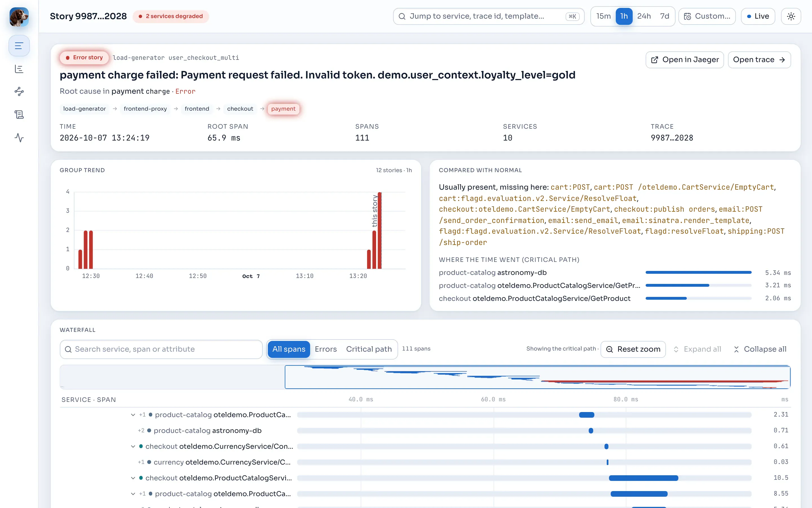Image resolution: width=812 pixels, height=508 pixels.
Task: Collapse the checkout ProductCatalogServi row
Action: point(133,478)
